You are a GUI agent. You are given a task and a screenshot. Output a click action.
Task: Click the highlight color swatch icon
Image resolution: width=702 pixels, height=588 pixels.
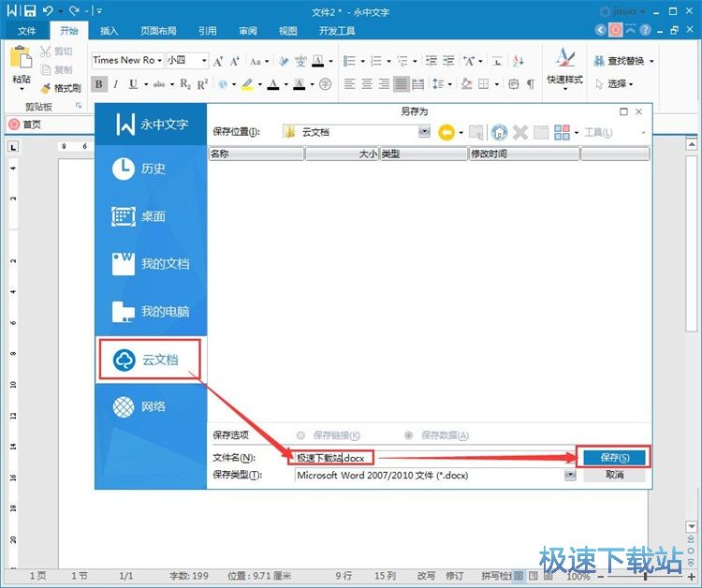point(247,83)
